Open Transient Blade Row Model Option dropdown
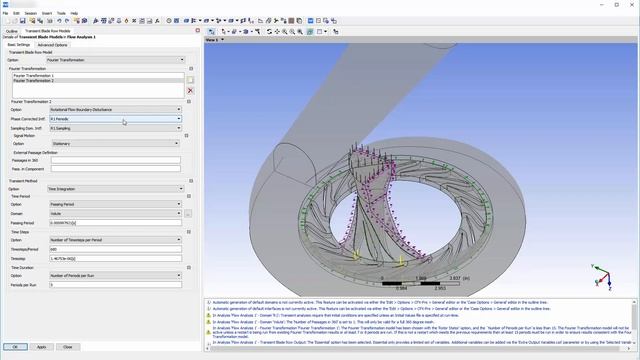The image size is (640, 360). tap(115, 60)
